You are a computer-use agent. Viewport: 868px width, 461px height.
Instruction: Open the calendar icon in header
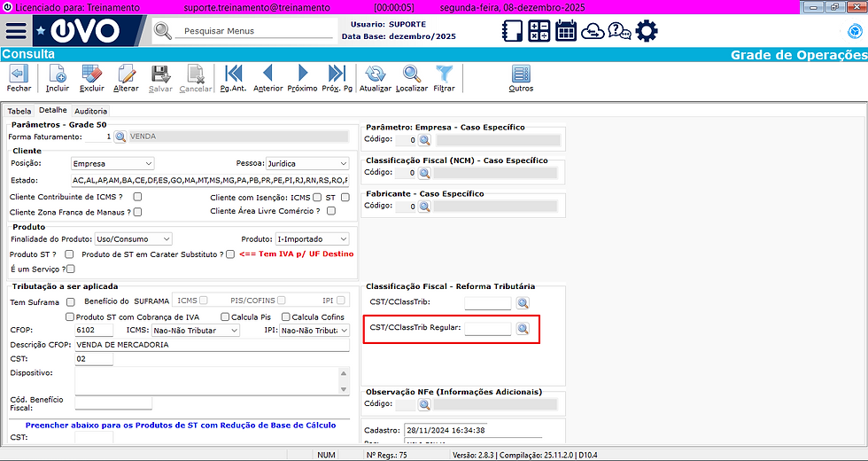coord(566,30)
